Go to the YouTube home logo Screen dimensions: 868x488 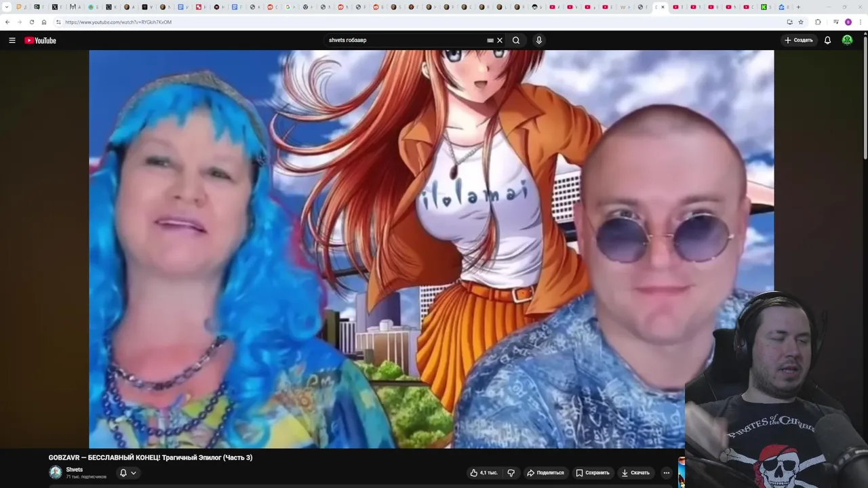point(40,40)
